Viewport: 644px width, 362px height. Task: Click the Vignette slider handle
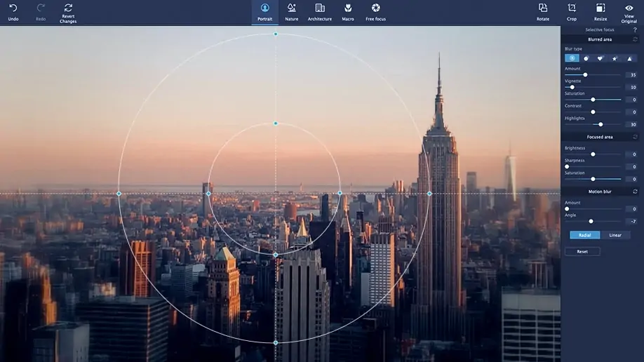pos(572,87)
